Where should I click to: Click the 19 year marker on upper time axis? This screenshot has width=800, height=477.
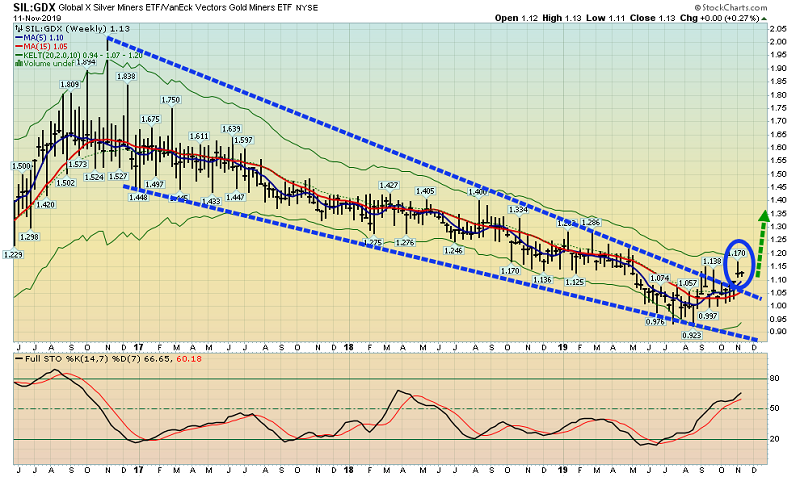coord(562,347)
